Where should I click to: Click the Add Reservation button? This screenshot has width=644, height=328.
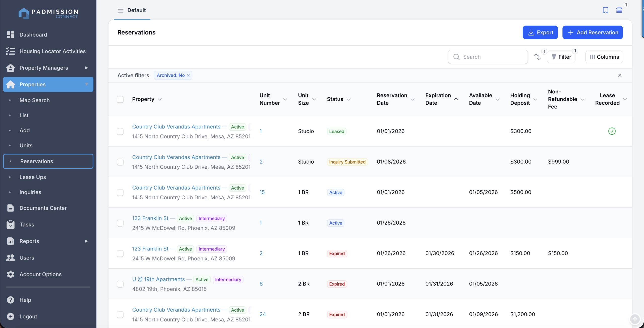coord(592,32)
